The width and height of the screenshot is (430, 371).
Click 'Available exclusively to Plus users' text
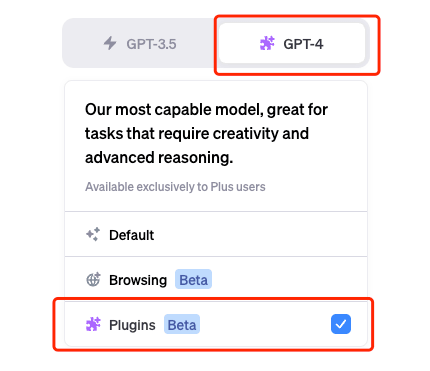tap(175, 187)
